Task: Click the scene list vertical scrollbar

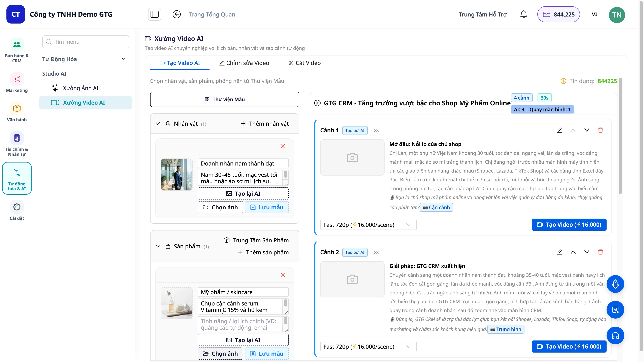Action: pos(620,136)
